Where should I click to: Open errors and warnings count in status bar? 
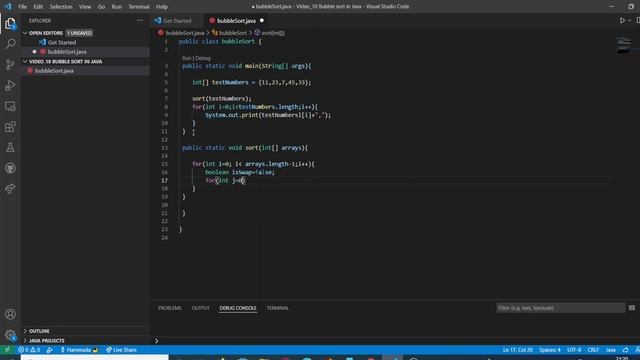pos(29,350)
